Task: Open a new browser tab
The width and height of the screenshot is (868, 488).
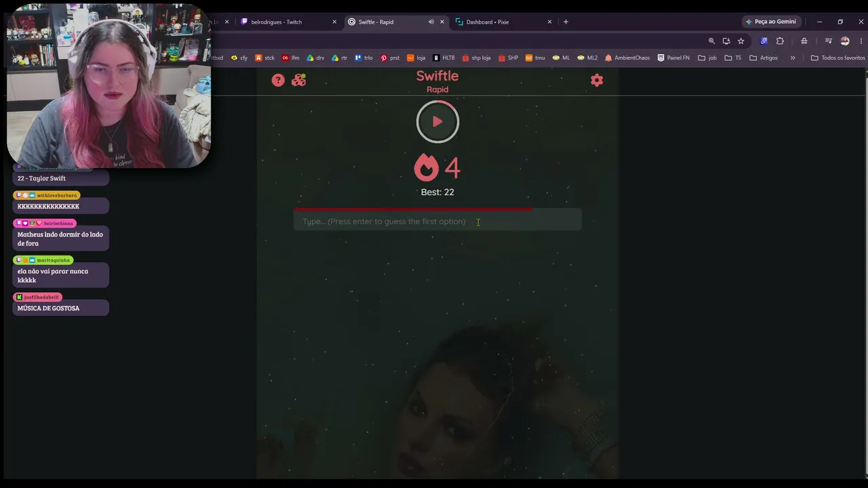Action: [566, 22]
